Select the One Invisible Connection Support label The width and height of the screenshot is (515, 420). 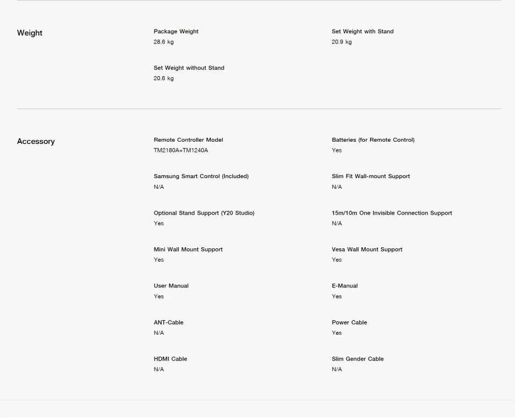pos(392,213)
